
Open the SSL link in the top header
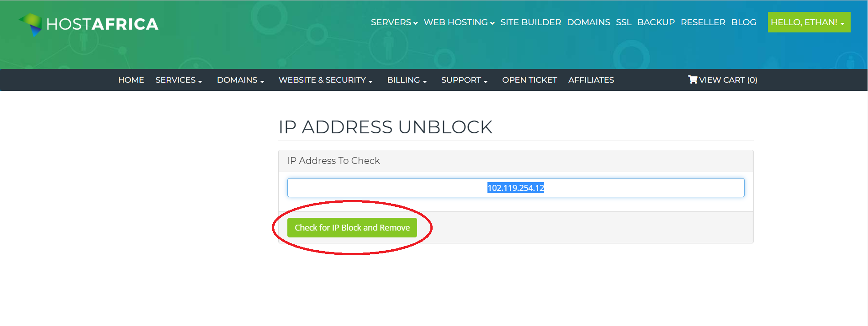click(624, 22)
